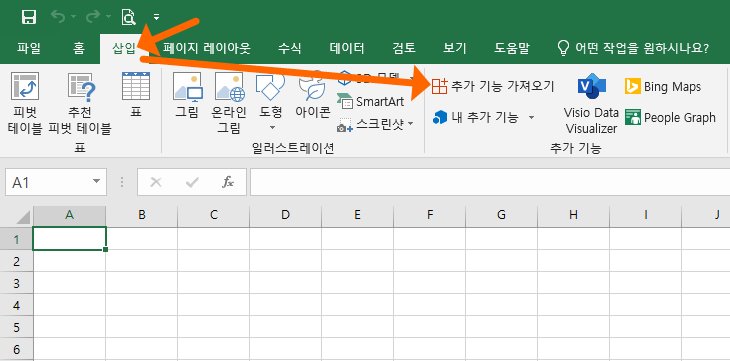Select row 5 header
The image size is (730, 361).
pyautogui.click(x=17, y=327)
